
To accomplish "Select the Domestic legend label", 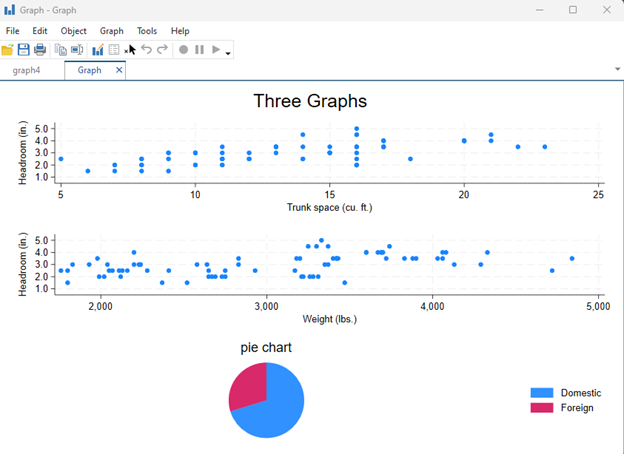I will [581, 393].
